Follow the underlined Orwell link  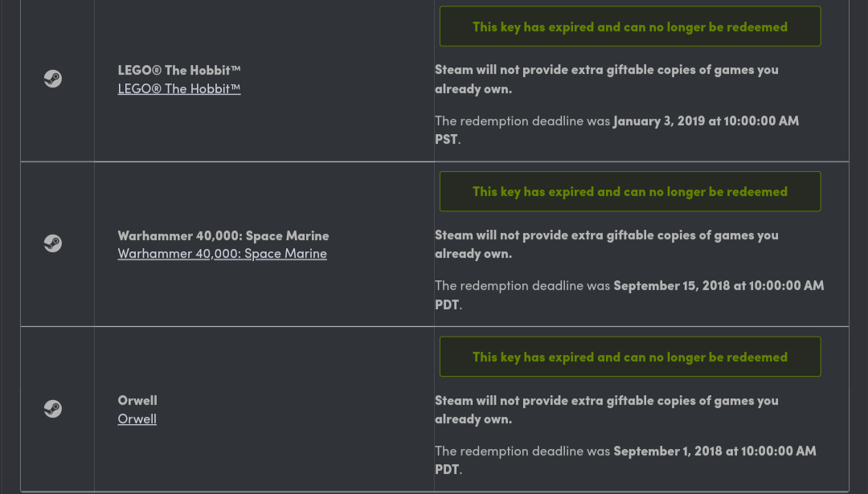pyautogui.click(x=137, y=418)
